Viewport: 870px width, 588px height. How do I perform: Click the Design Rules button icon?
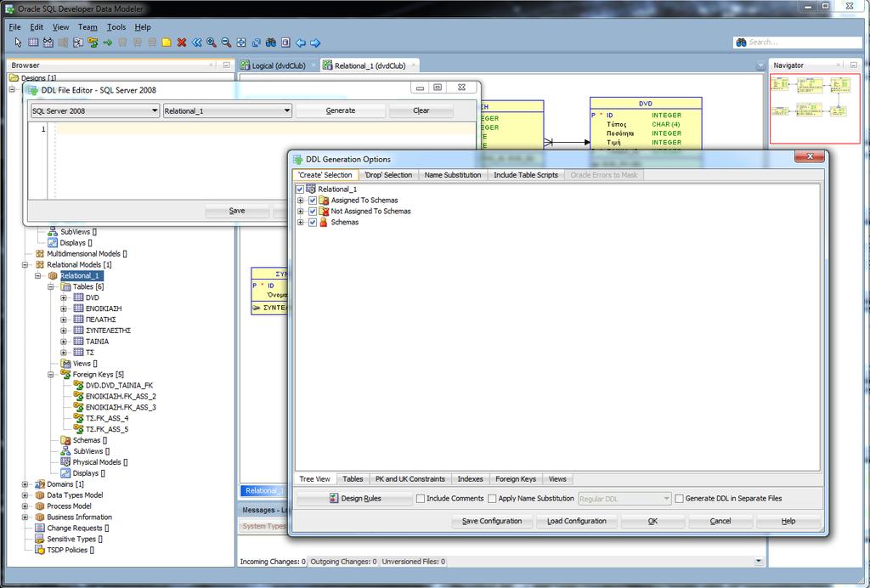(333, 498)
